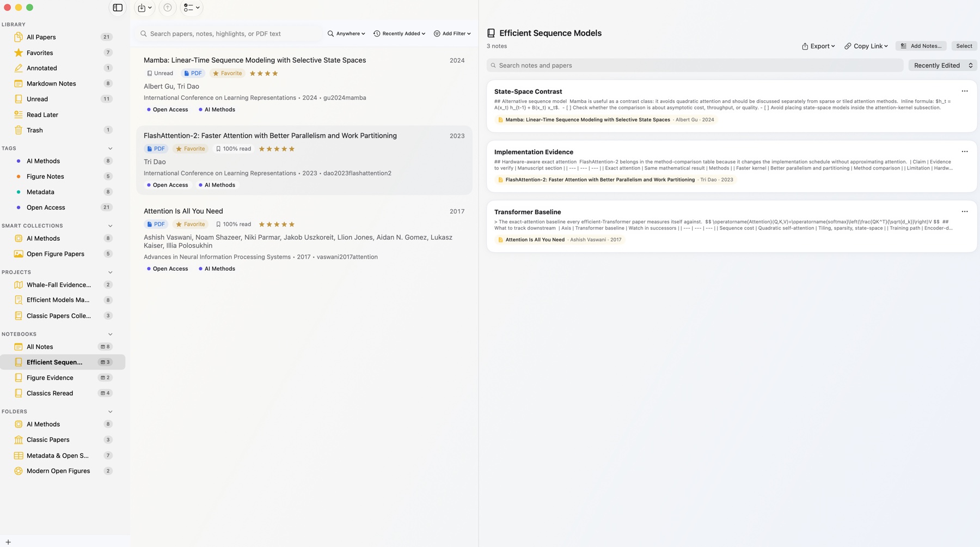Toggle Unread status on Mamba paper
Image resolution: width=980 pixels, height=547 pixels.
pos(160,74)
